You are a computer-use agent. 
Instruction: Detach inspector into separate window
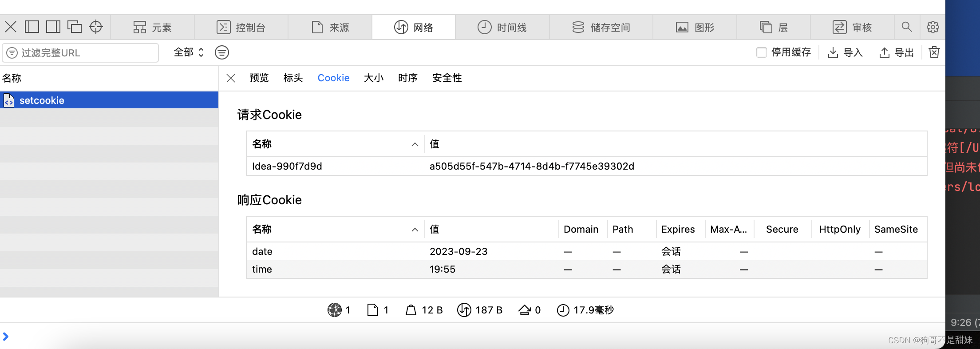(75, 27)
